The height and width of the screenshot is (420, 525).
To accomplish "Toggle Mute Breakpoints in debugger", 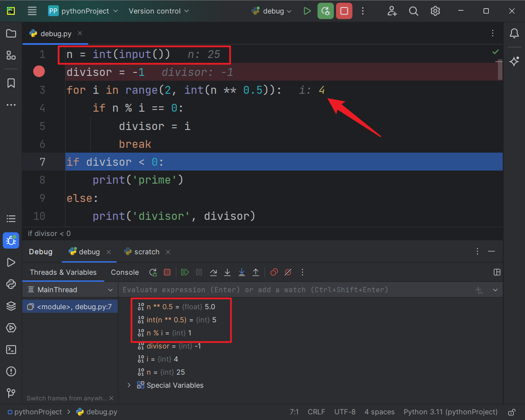I will [x=288, y=272].
